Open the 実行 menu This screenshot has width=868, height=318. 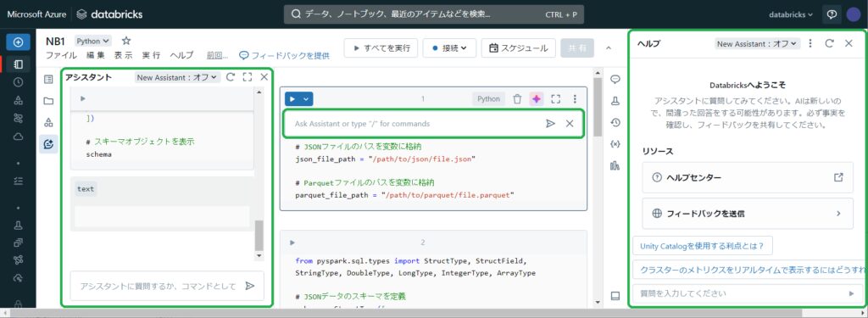pyautogui.click(x=151, y=55)
